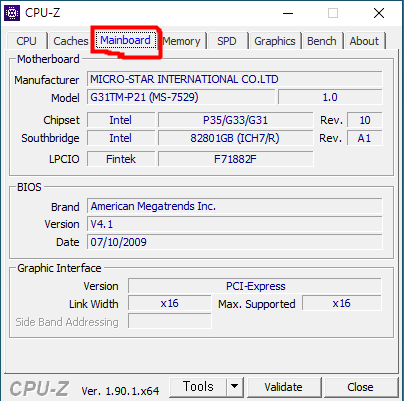This screenshot has width=404, height=401.
Task: Click the model revision value 1.0
Action: pyautogui.click(x=330, y=97)
